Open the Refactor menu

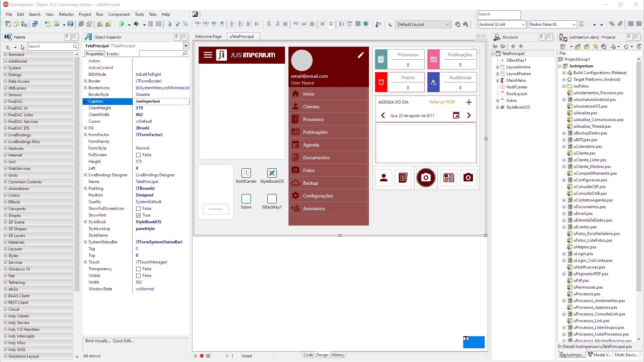click(x=66, y=14)
